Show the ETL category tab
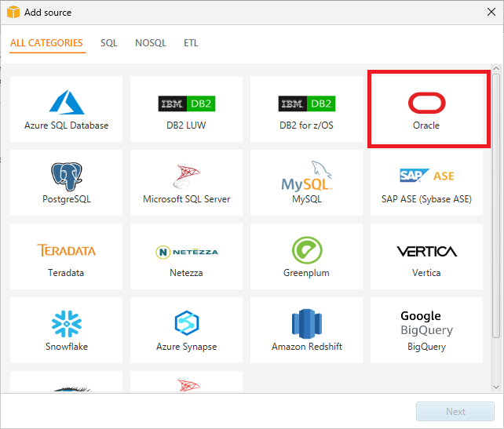This screenshot has height=429, width=504. pyautogui.click(x=191, y=43)
